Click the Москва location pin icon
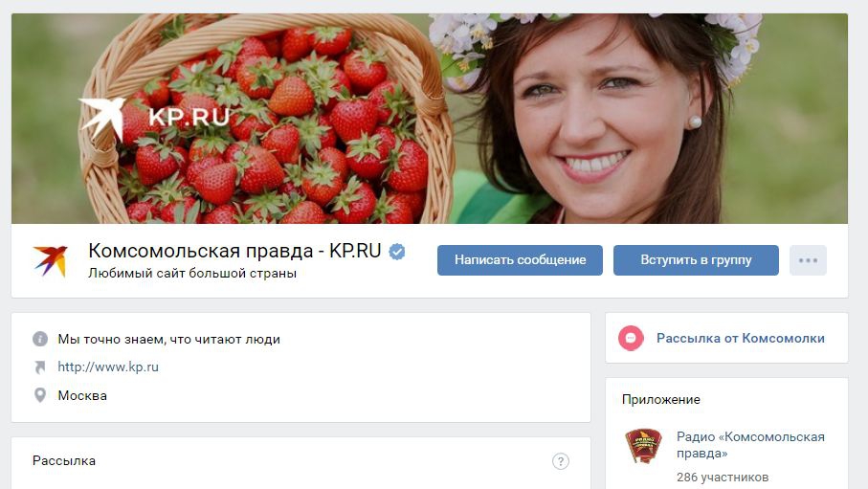This screenshot has width=868, height=489. (40, 395)
